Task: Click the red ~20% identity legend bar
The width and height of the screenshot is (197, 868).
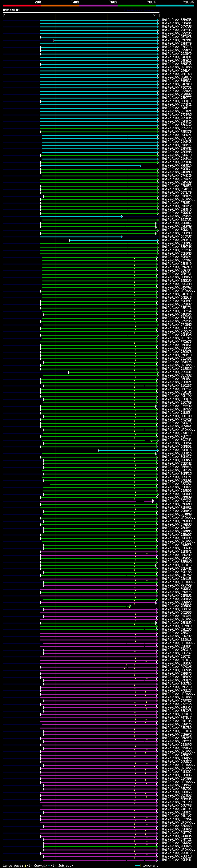Action: [22, 6]
